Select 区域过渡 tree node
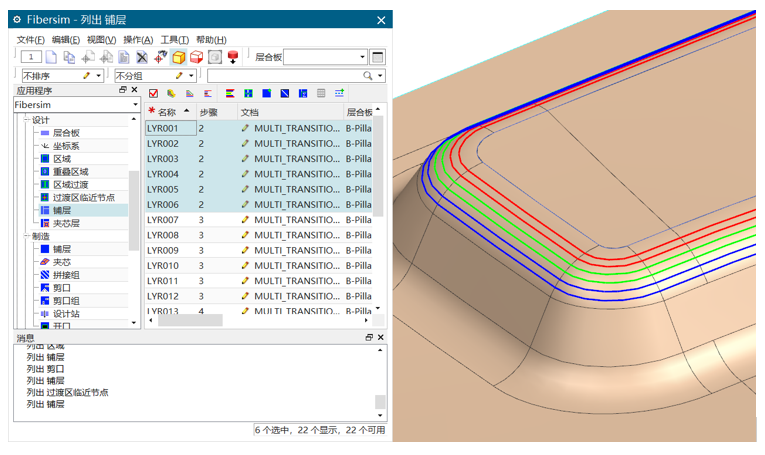 click(70, 185)
